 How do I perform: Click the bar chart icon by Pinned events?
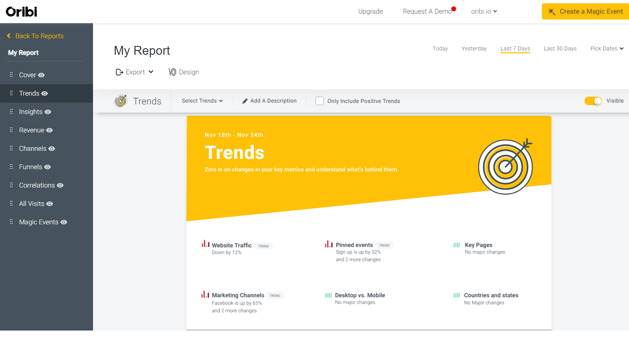[329, 244]
